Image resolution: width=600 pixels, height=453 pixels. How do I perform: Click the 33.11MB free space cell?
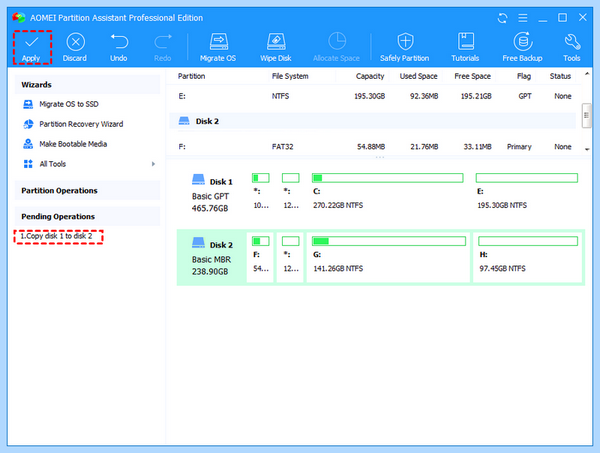pyautogui.click(x=477, y=147)
